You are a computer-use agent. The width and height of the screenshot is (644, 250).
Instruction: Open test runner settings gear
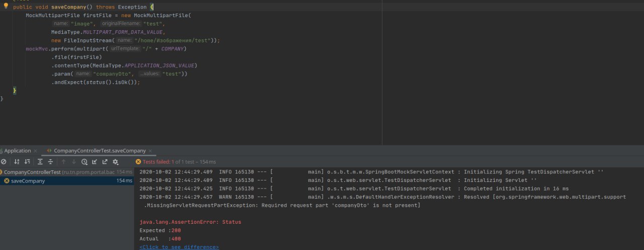click(115, 162)
